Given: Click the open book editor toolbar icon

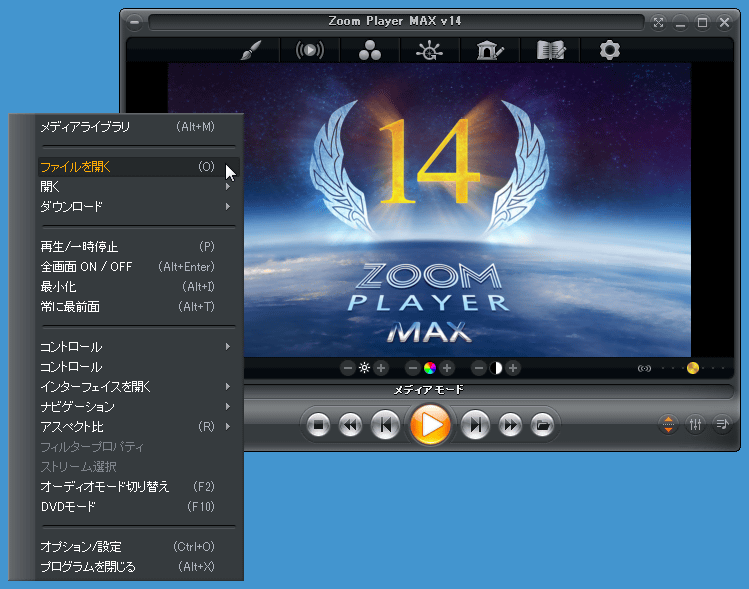Looking at the screenshot, I should 551,50.
